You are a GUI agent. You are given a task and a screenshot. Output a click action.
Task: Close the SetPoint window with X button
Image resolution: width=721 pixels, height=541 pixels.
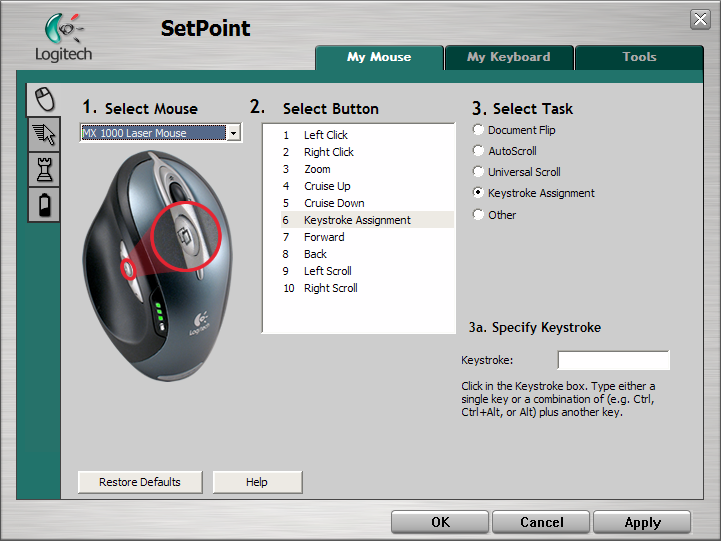click(x=700, y=19)
